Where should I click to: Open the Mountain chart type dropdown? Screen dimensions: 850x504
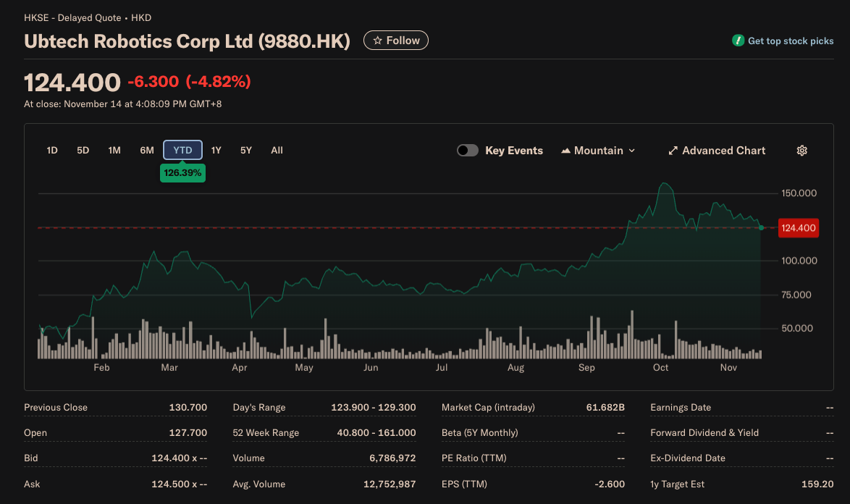click(598, 151)
